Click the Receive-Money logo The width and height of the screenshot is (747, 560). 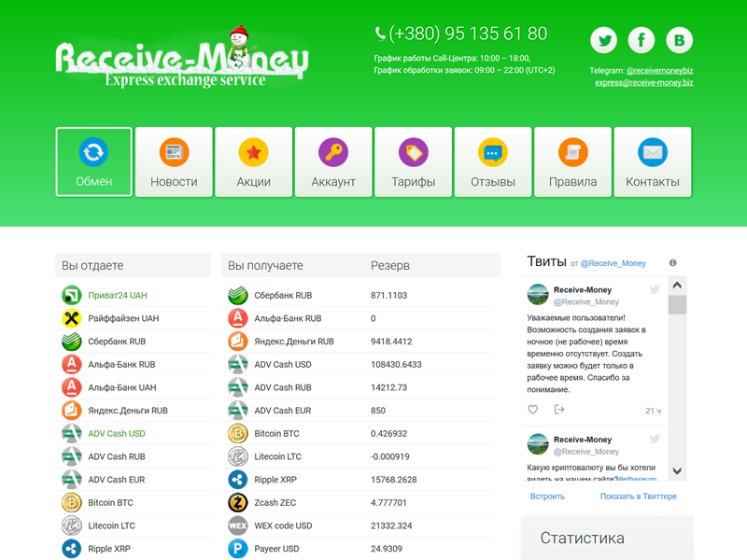click(x=182, y=58)
